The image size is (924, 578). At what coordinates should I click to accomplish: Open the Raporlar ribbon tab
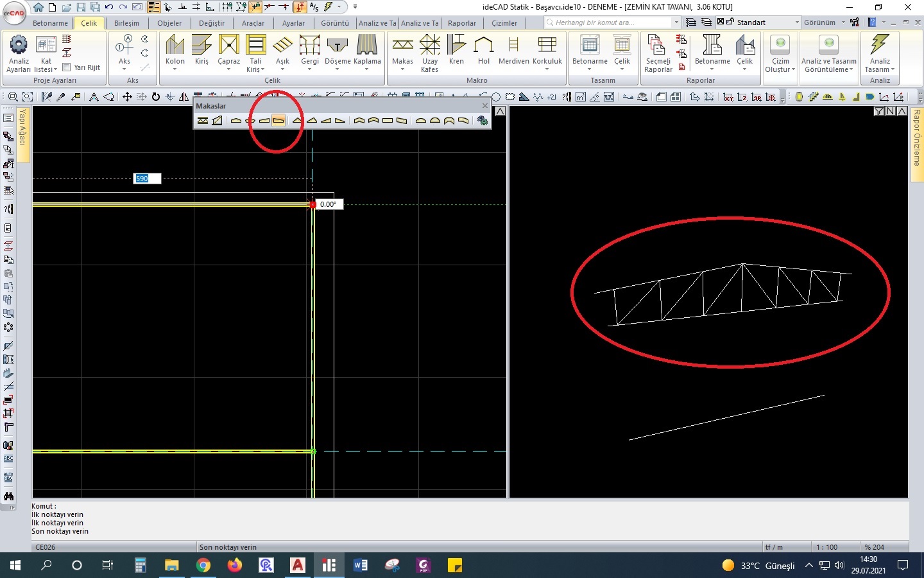[x=462, y=23]
